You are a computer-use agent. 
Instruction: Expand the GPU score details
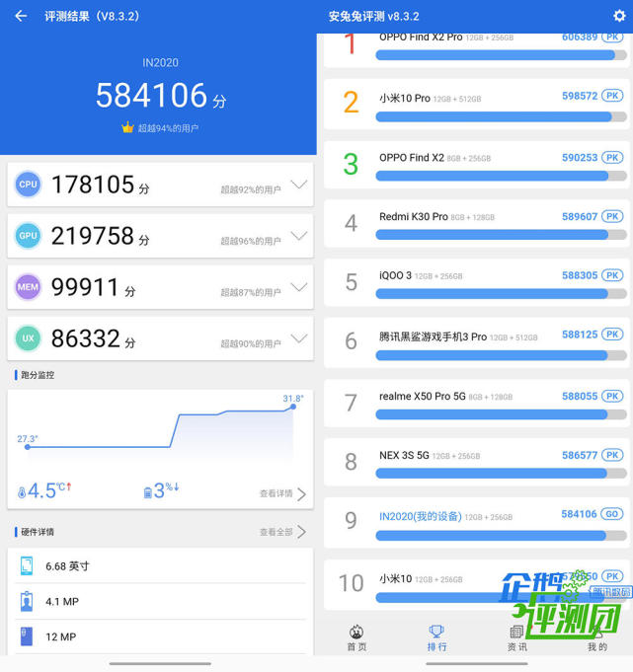[x=299, y=235]
